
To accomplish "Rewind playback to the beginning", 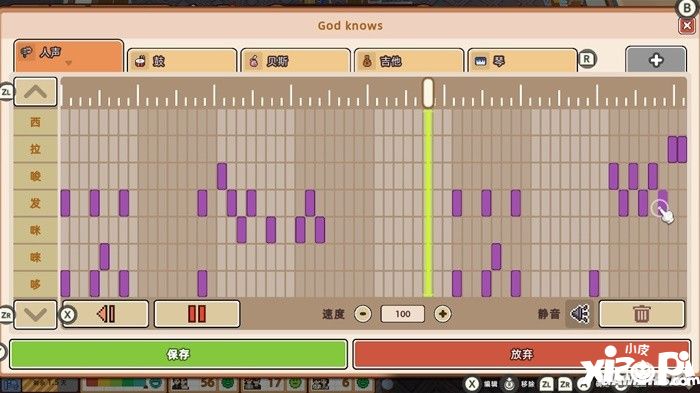I will click(x=106, y=314).
